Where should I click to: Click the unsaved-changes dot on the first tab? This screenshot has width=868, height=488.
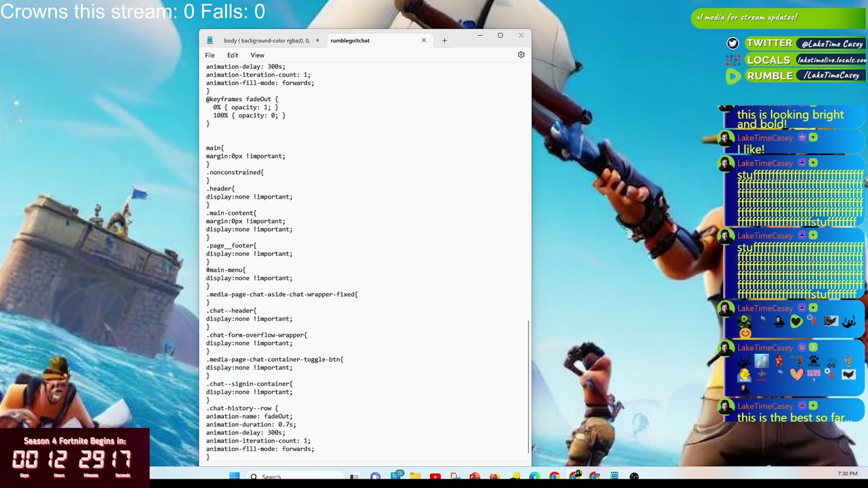coord(317,41)
